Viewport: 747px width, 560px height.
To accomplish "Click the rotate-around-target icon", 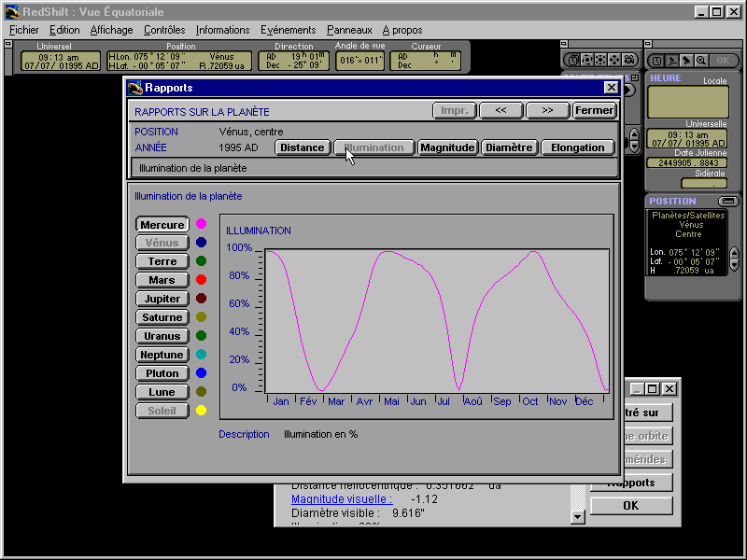I will (587, 60).
